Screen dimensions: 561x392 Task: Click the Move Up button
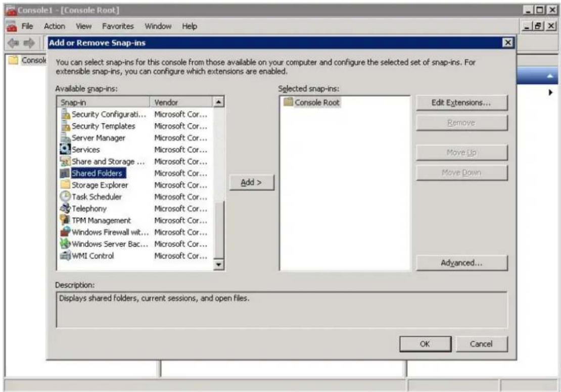coord(461,153)
